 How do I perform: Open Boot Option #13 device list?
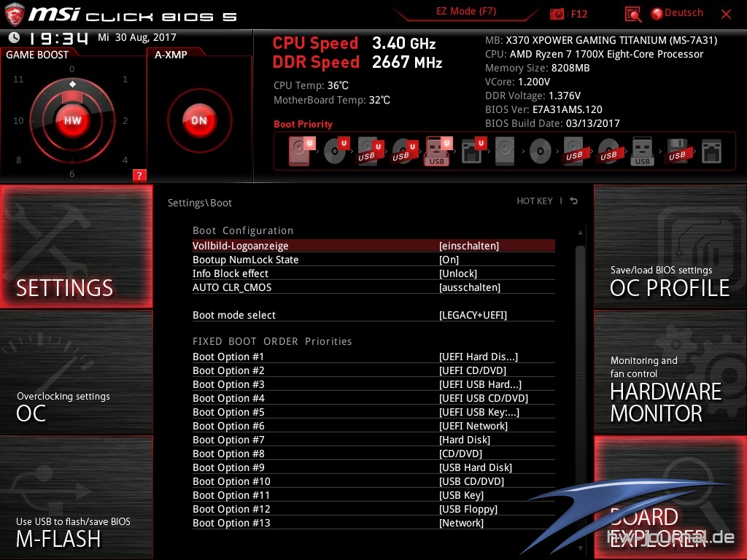(x=373, y=522)
